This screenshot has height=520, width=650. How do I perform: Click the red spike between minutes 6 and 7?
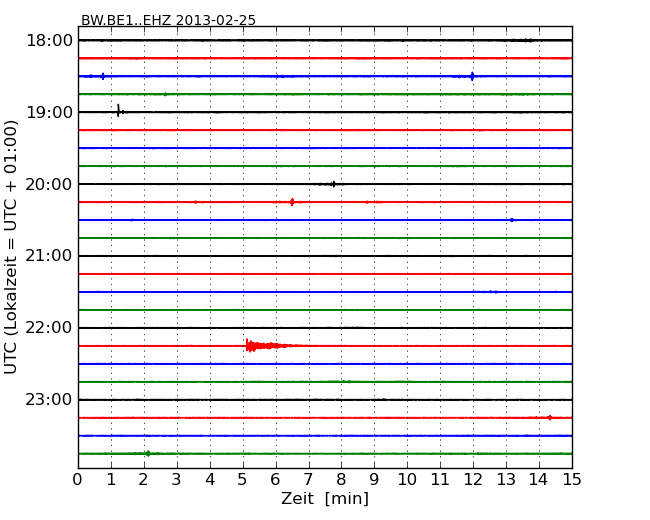(x=292, y=202)
